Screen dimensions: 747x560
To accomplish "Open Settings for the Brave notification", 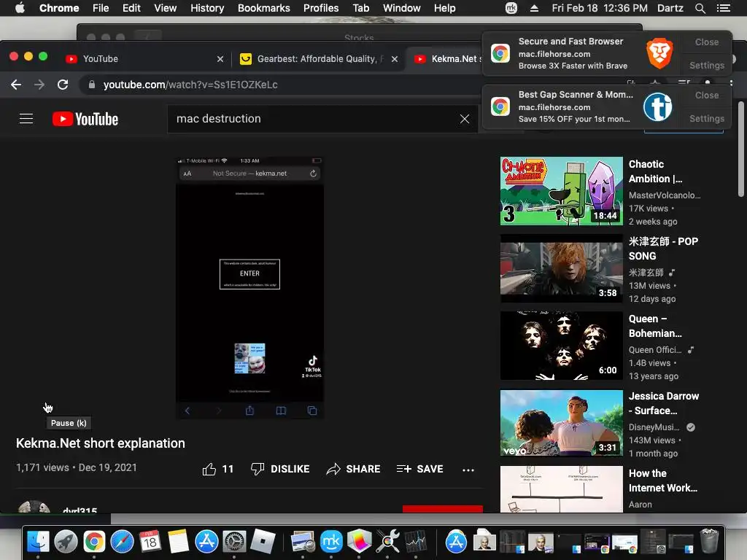I will coord(706,65).
